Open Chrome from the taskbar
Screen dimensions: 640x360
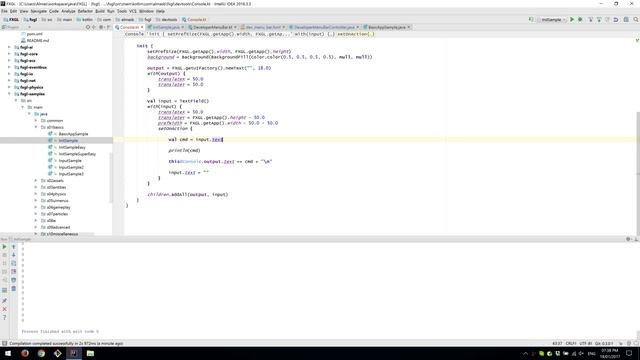[41, 353]
